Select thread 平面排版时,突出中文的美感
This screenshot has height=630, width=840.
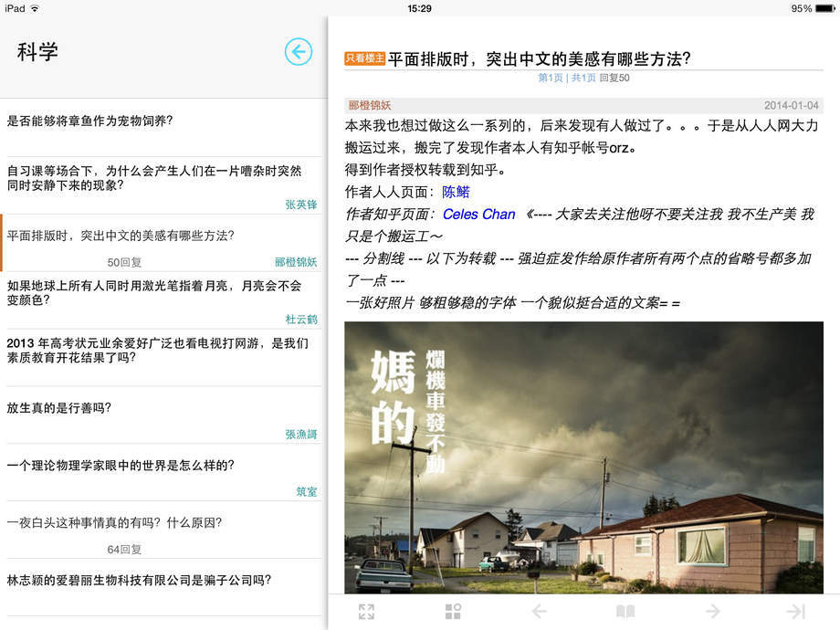[164, 243]
